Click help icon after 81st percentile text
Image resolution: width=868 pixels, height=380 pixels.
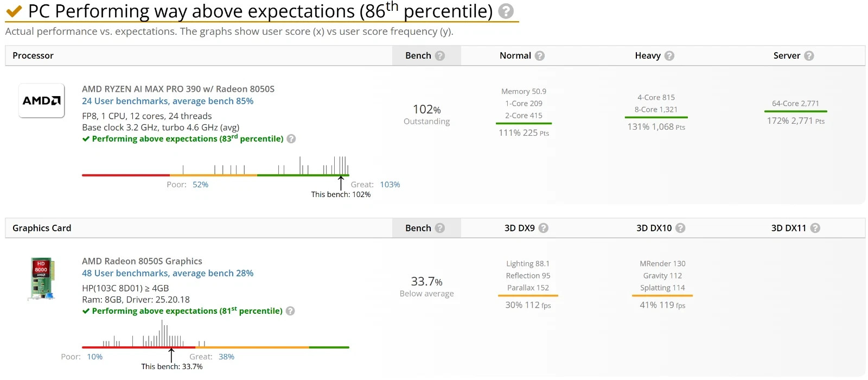pyautogui.click(x=290, y=311)
